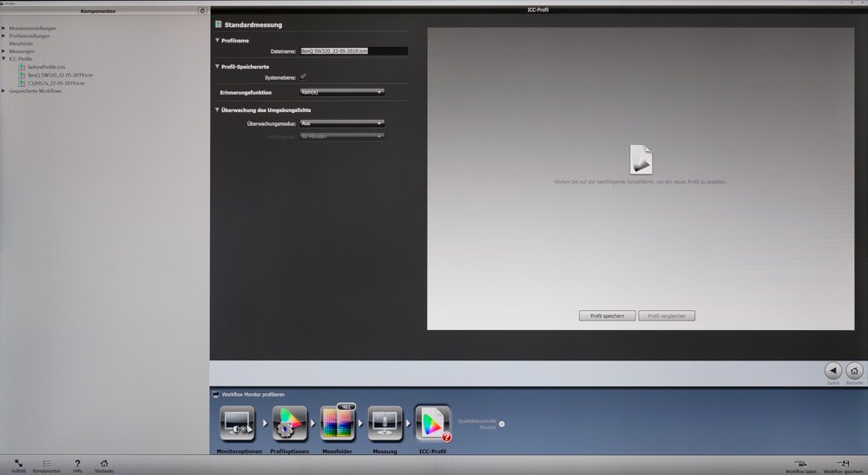Click the Workflow laden icon
The image size is (868, 475).
(x=800, y=464)
